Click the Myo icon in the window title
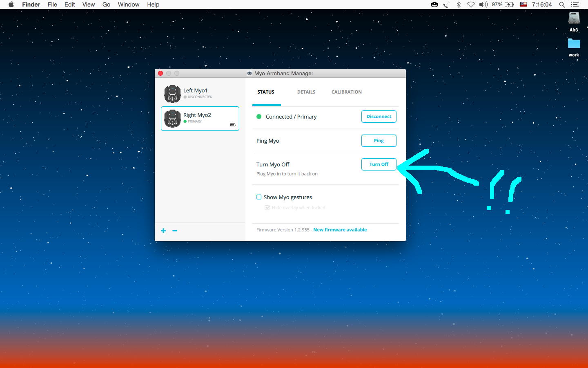This screenshot has height=368, width=588. [x=249, y=74]
